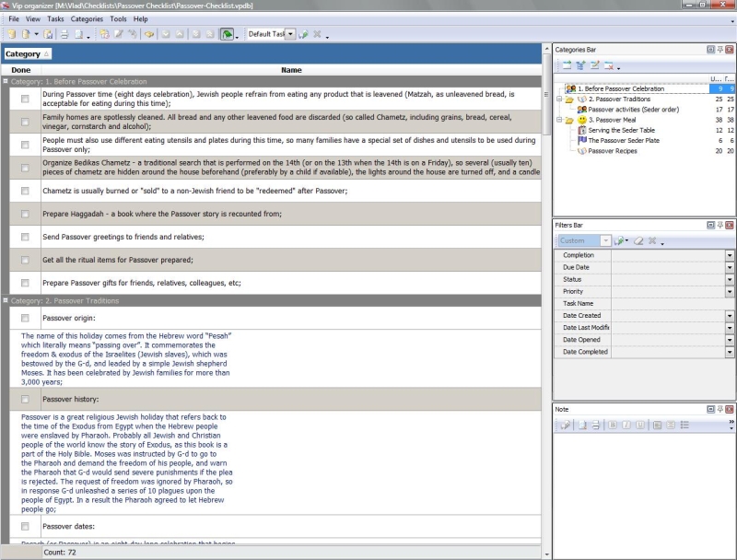Click the Print icon in main toolbar
Image resolution: width=737 pixels, height=560 pixels.
pos(64,34)
